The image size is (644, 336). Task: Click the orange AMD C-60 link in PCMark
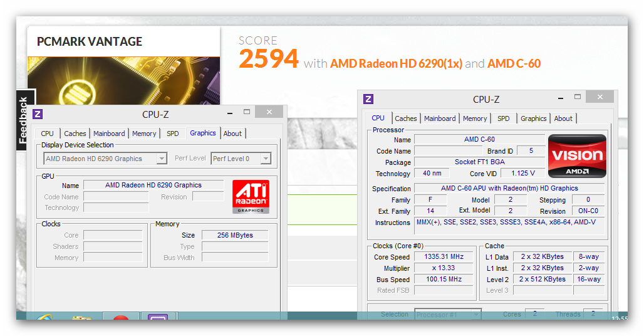point(514,64)
